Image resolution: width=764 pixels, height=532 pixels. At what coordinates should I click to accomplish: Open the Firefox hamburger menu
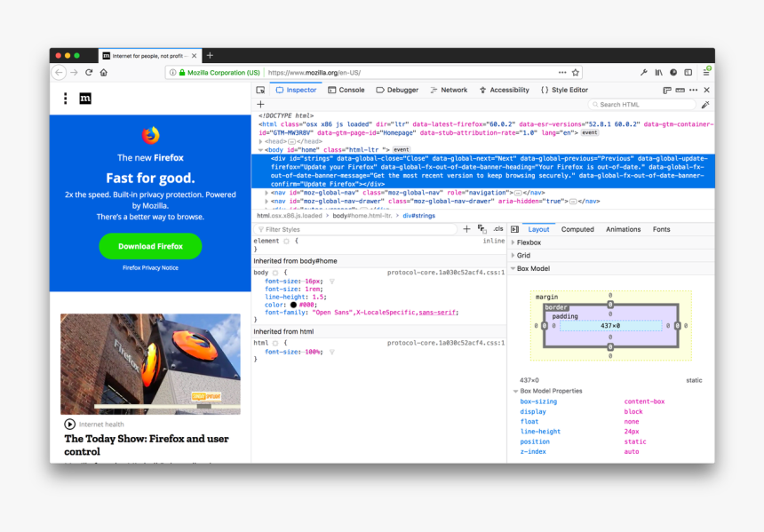click(706, 73)
